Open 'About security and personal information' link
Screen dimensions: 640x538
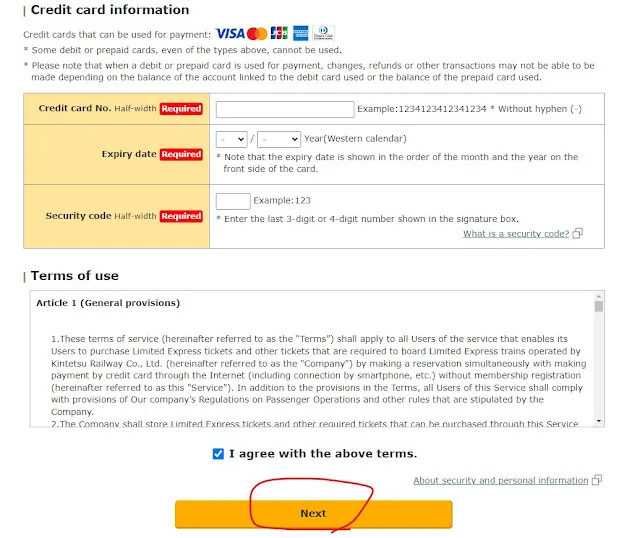(500, 481)
